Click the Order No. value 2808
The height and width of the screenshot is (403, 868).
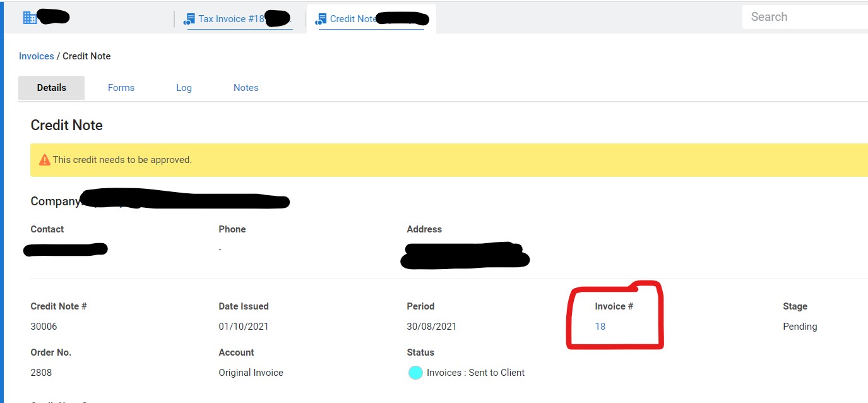(41, 373)
